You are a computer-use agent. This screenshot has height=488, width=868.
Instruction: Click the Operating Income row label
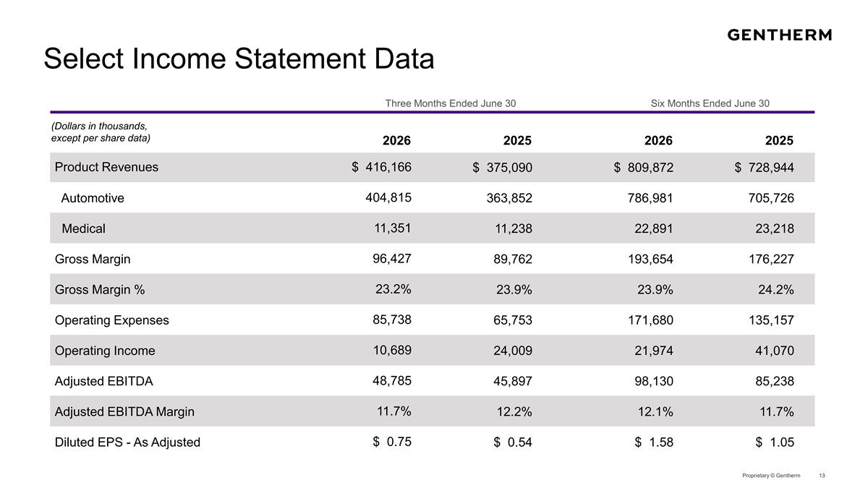tap(105, 351)
